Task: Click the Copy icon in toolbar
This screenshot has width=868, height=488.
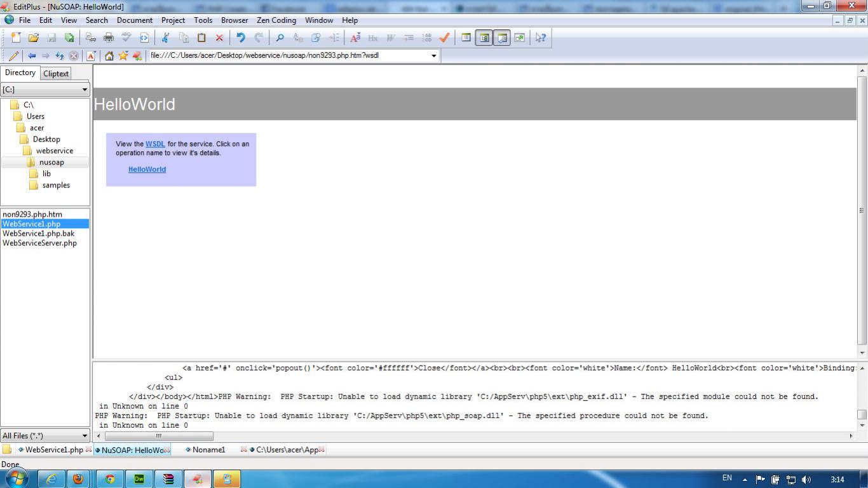Action: click(184, 37)
